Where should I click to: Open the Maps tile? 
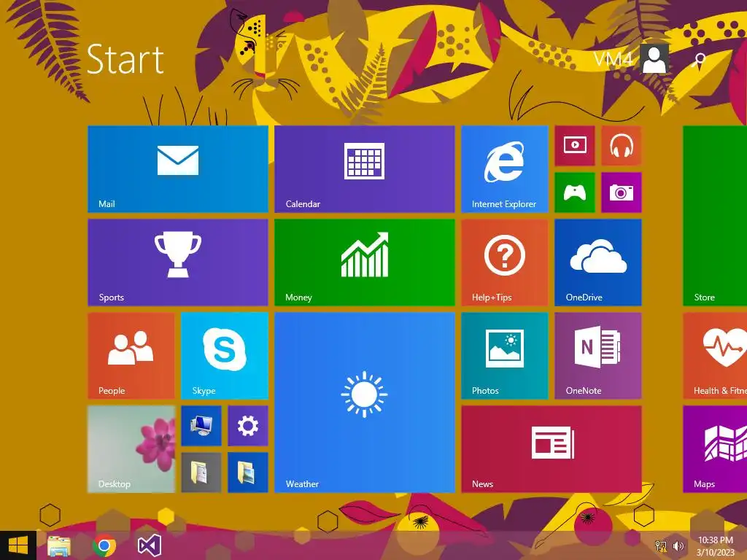[715, 449]
